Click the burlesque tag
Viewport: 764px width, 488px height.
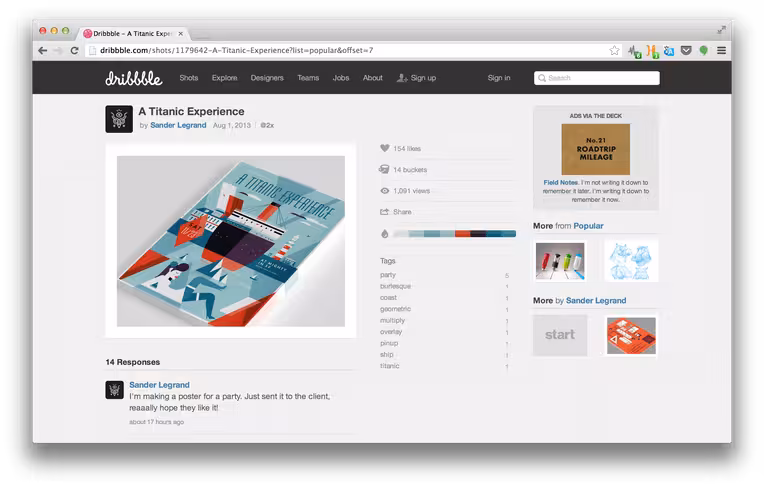click(x=395, y=286)
